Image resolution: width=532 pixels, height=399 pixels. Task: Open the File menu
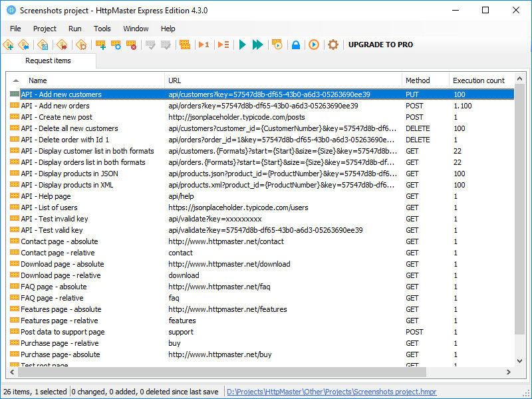[x=15, y=29]
